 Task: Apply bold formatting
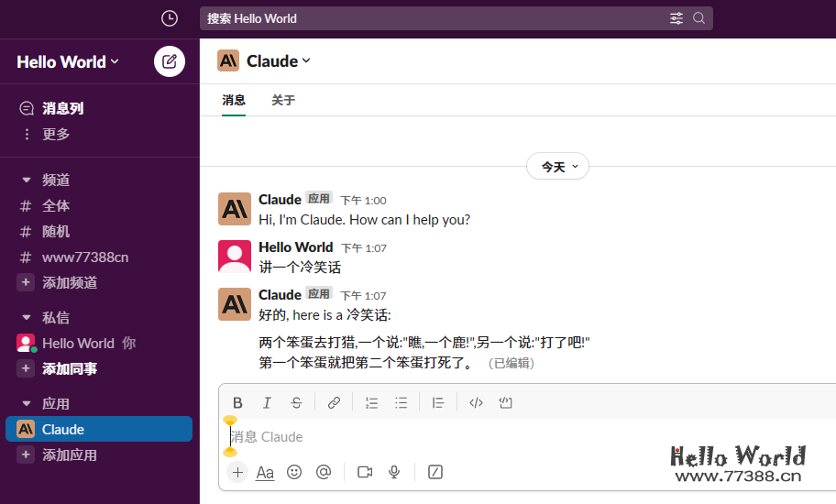pyautogui.click(x=237, y=403)
